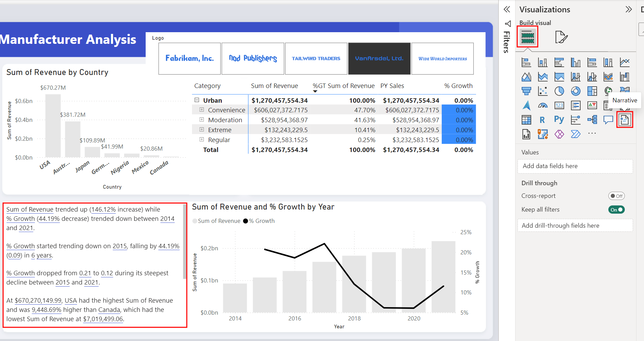Choose the Funnel chart visual
This screenshot has height=341, width=644.
tap(526, 91)
